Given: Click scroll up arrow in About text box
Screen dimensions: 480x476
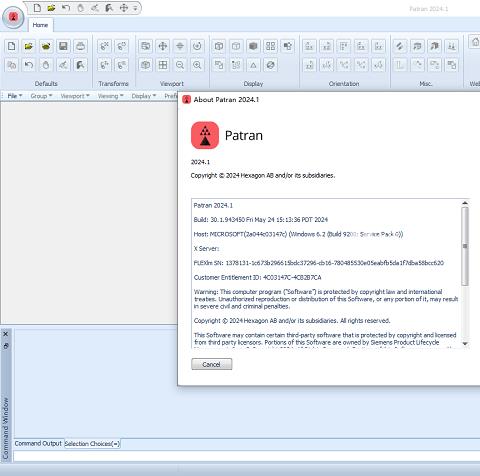Looking at the screenshot, I should 465,203.
